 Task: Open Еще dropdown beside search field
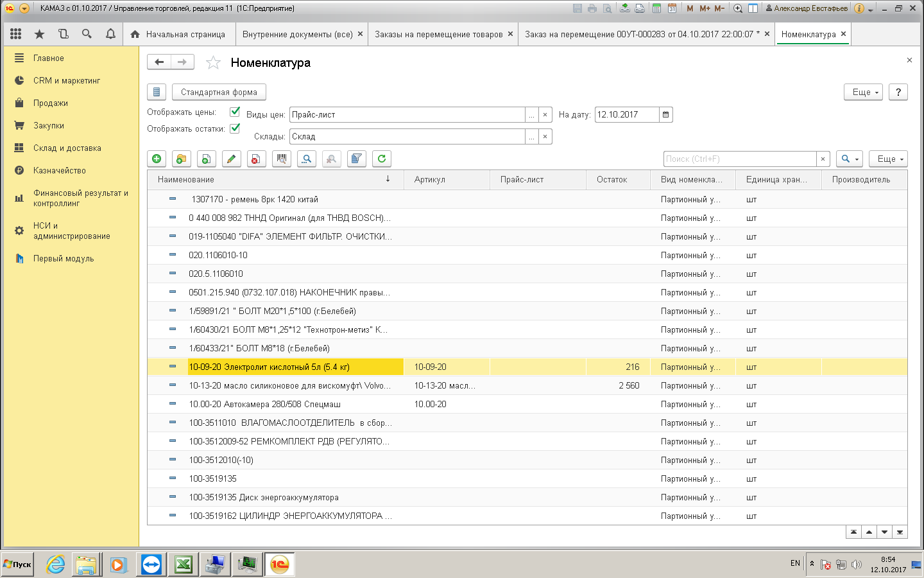coord(888,159)
